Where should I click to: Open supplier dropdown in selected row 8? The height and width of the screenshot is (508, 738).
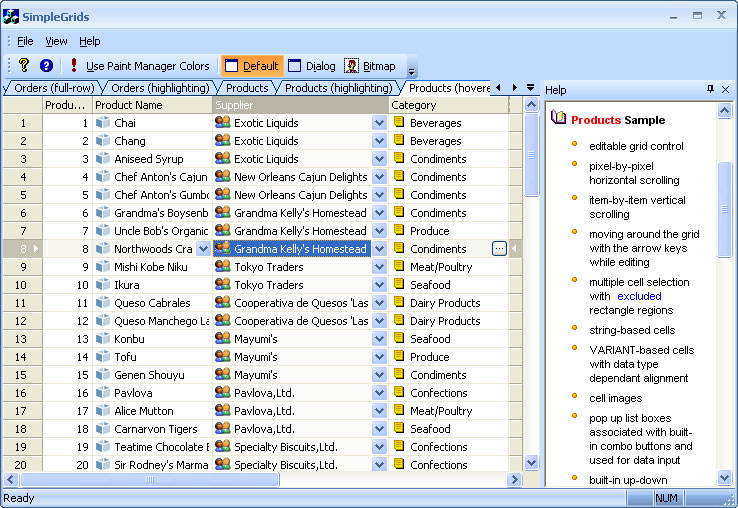coord(379,249)
